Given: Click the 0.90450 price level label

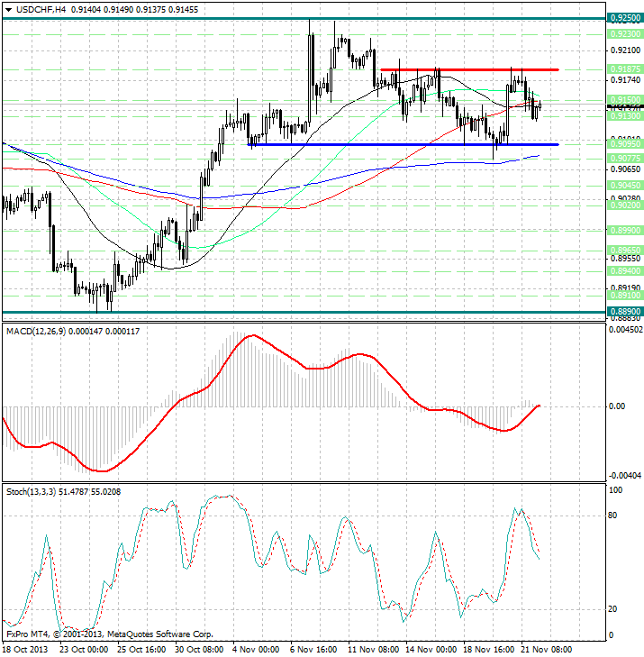Looking at the screenshot, I should point(625,185).
